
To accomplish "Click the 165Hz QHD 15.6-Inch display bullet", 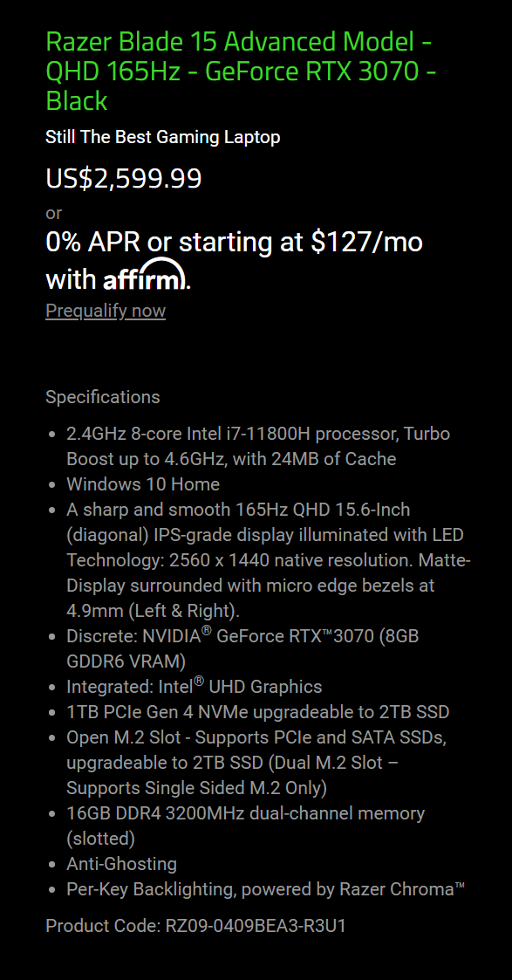I will [269, 560].
